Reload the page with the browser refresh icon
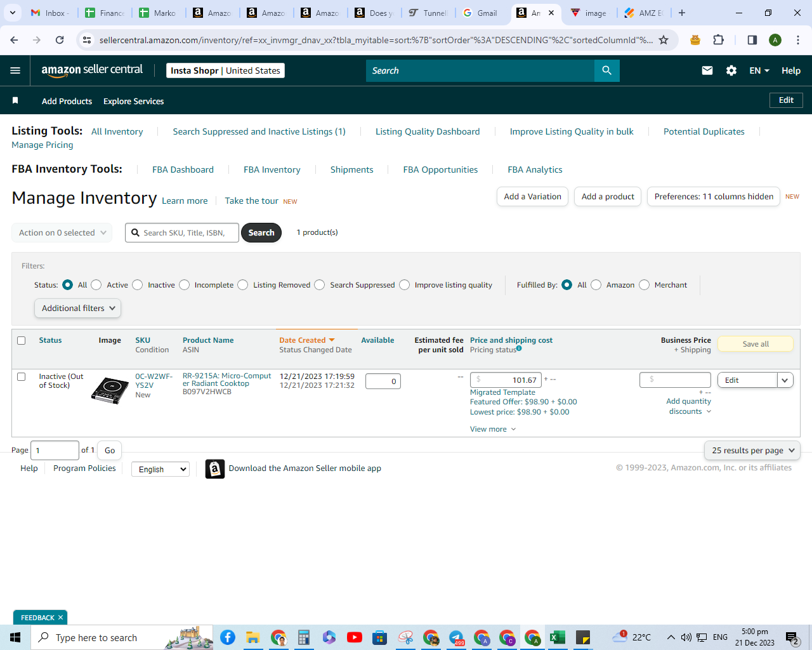Image resolution: width=812 pixels, height=650 pixels. (x=60, y=40)
